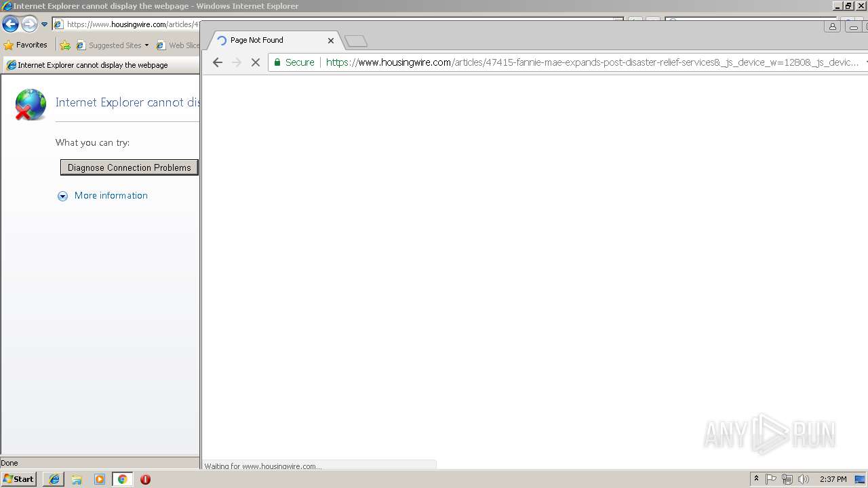Open Windows Explorer folder on the taskbar
Viewport: 868px width, 488px height.
click(x=77, y=479)
